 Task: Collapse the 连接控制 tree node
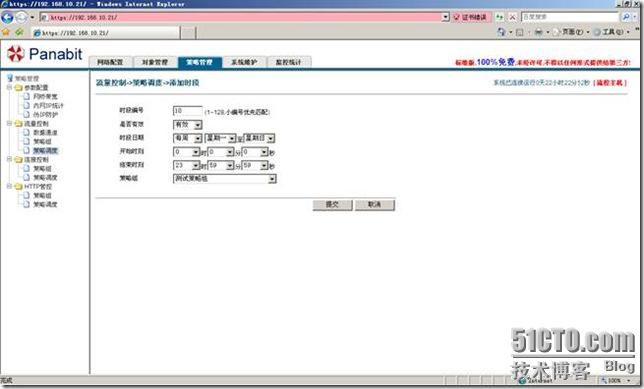tap(9, 159)
